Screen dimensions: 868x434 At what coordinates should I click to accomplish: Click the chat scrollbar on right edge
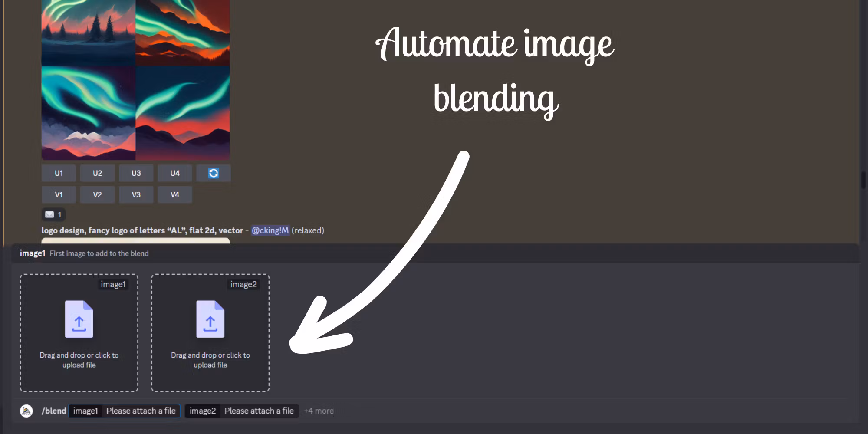(x=863, y=180)
